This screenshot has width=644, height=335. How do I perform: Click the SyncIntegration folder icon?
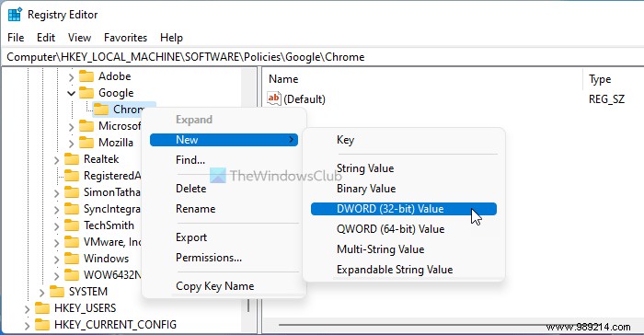[x=72, y=209]
